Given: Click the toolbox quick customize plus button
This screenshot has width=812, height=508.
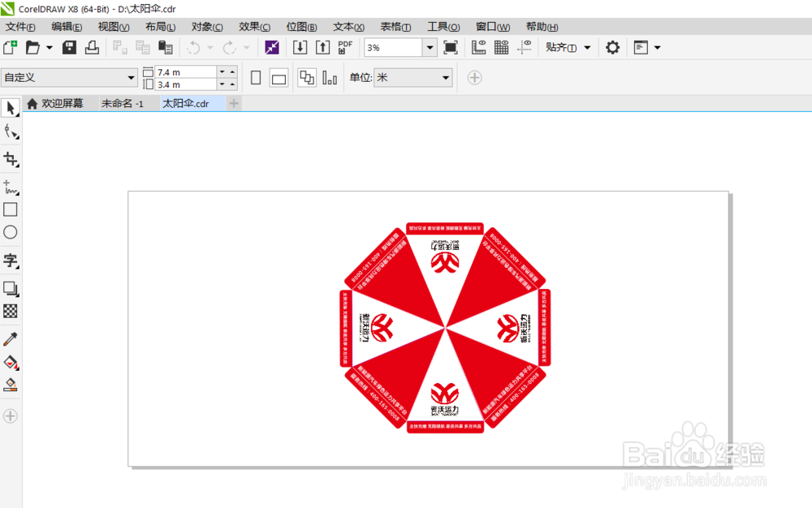Looking at the screenshot, I should (x=11, y=416).
